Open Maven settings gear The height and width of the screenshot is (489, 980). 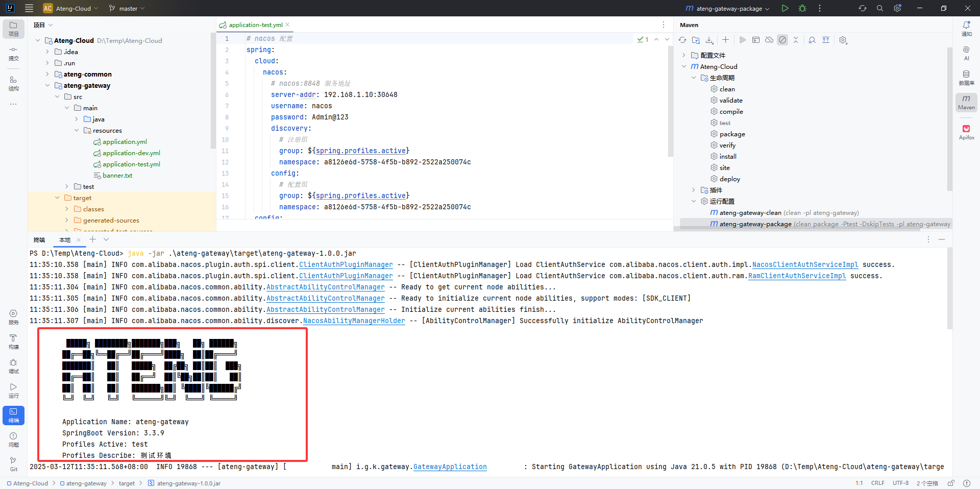point(843,40)
